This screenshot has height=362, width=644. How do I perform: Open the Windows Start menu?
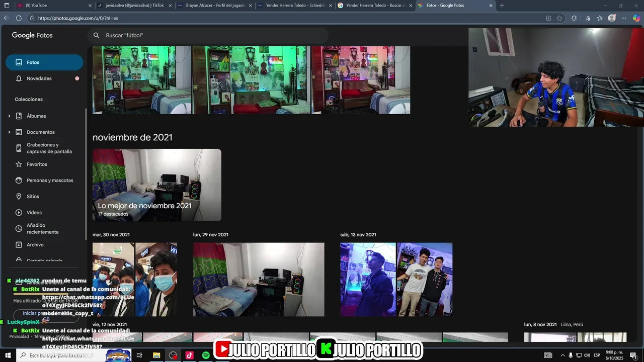point(8,355)
